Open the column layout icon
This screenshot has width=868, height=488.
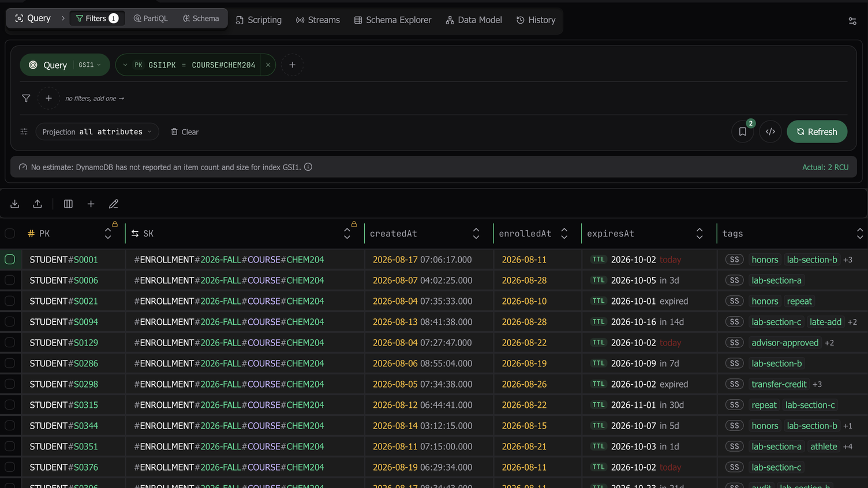pyautogui.click(x=68, y=204)
